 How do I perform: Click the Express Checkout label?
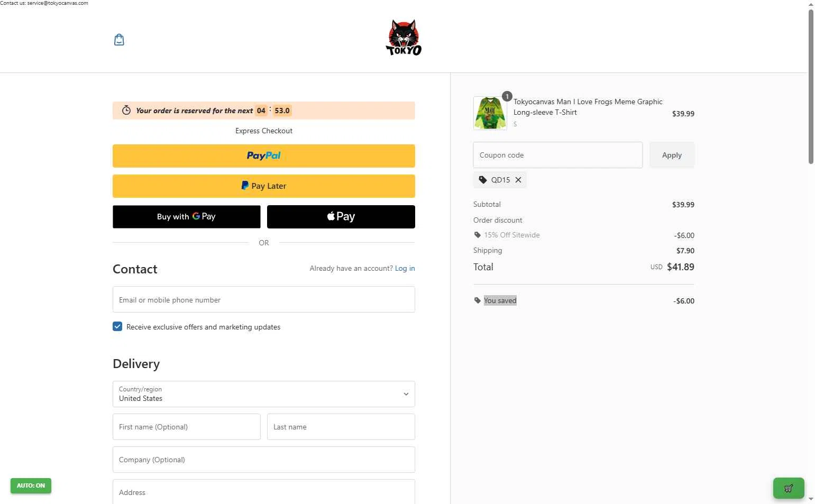tap(264, 131)
